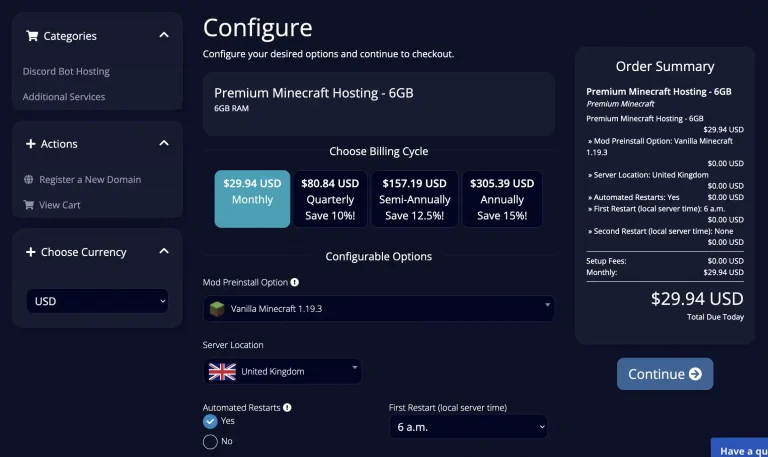Open the View Cart link

(60, 205)
